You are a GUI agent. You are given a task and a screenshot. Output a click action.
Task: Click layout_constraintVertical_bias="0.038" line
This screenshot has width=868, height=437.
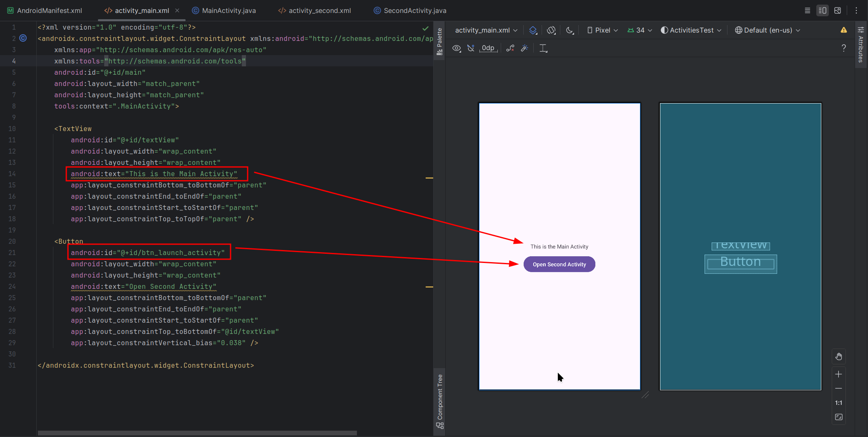164,343
